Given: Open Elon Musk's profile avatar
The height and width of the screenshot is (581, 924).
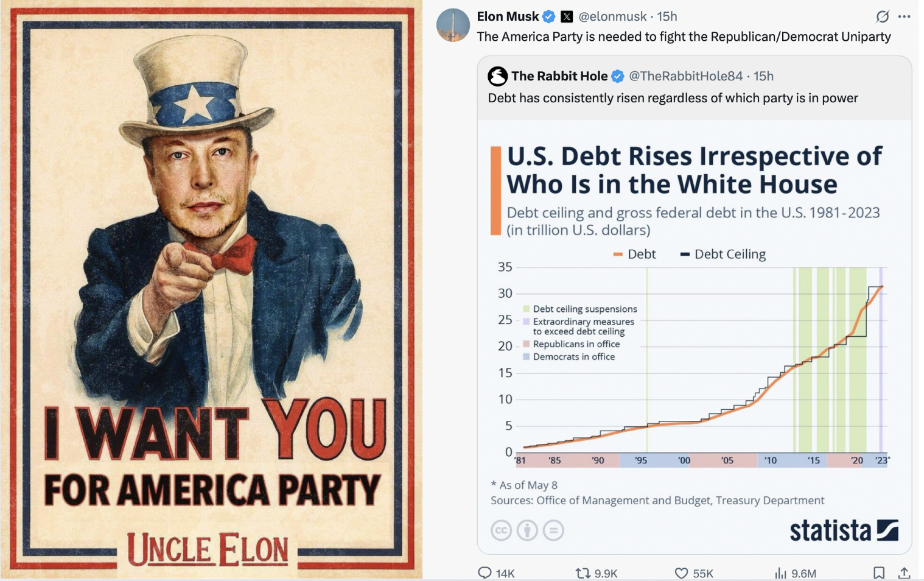Looking at the screenshot, I should pyautogui.click(x=453, y=25).
